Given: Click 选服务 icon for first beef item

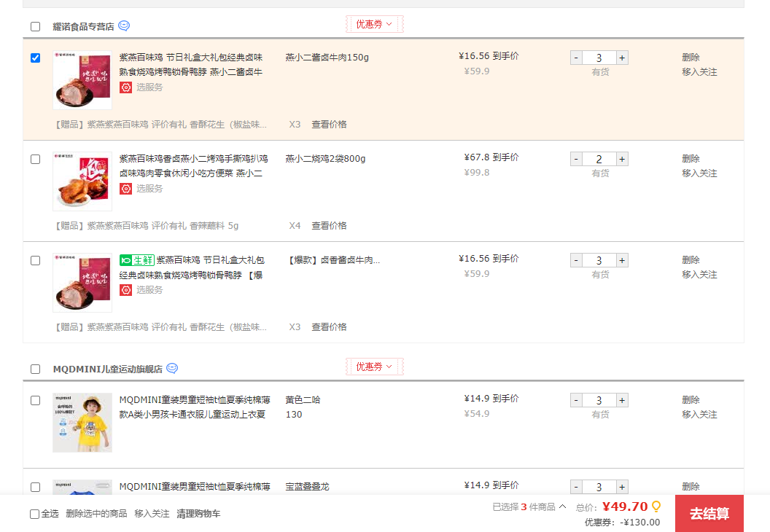Looking at the screenshot, I should (x=126, y=87).
